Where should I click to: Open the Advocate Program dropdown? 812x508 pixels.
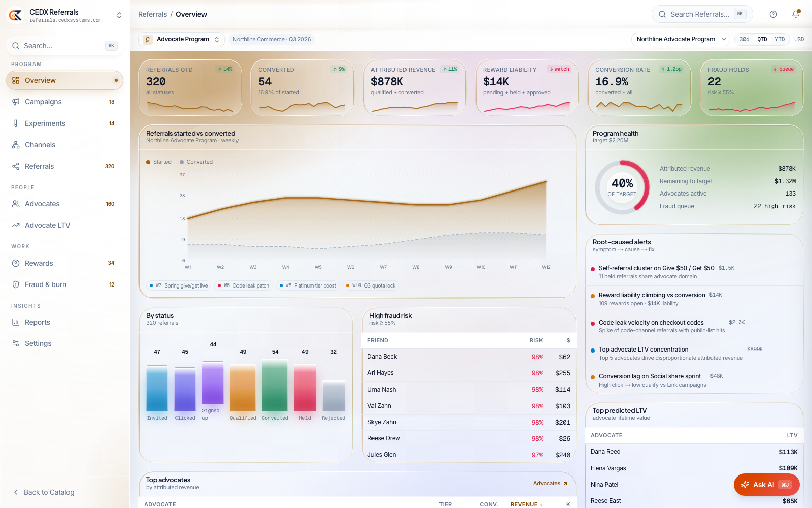tap(181, 39)
